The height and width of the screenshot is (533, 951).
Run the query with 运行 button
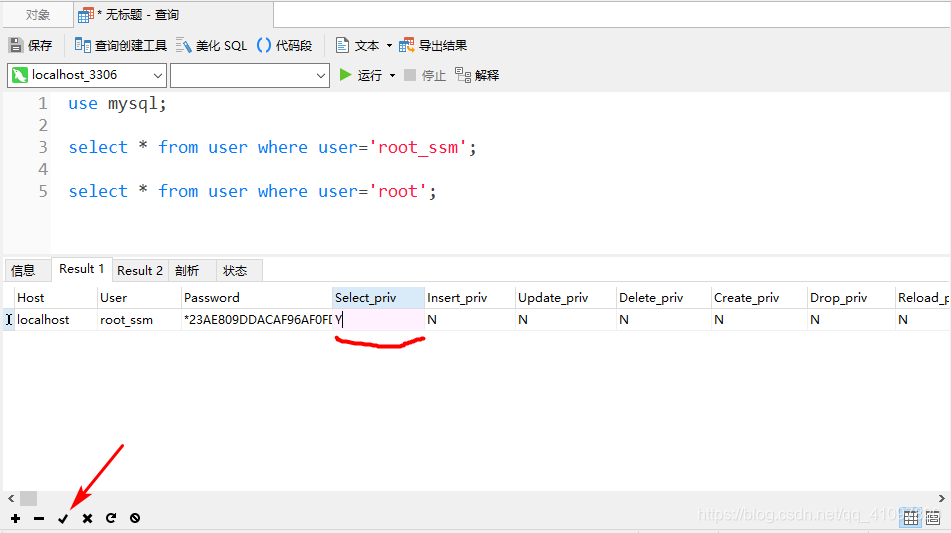[x=361, y=75]
